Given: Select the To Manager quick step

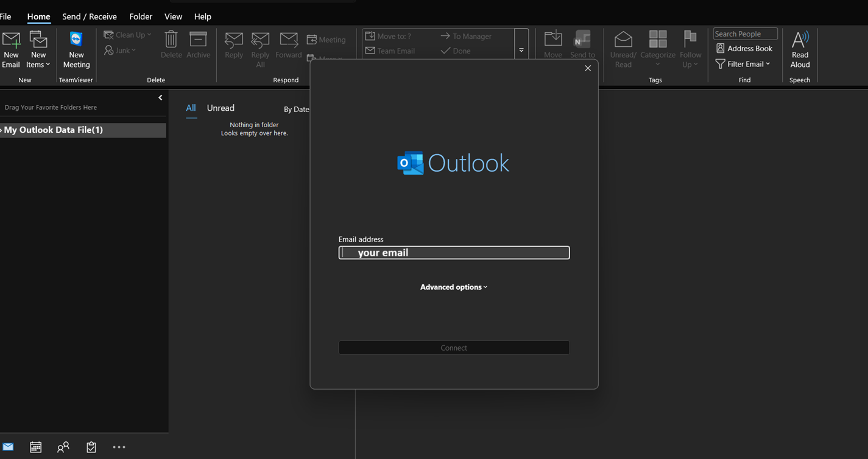Looking at the screenshot, I should pos(466,36).
